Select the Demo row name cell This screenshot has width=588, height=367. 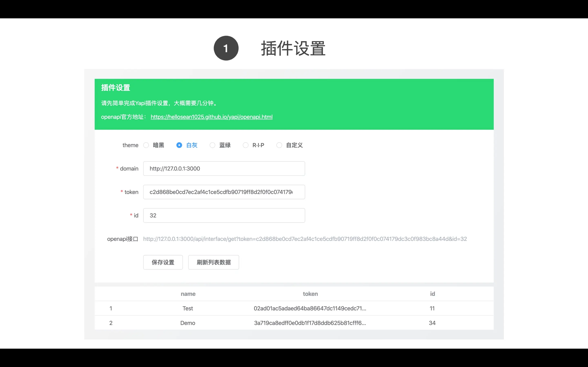tap(188, 323)
